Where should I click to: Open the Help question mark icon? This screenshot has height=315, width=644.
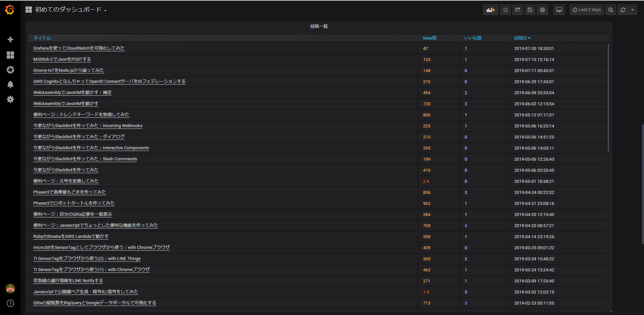tap(10, 303)
